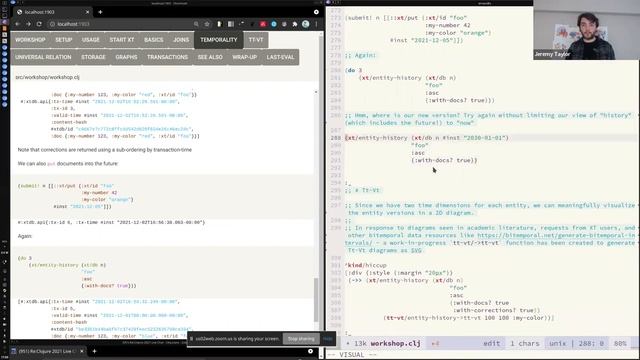Viewport: 640px width, 360px height.
Task: View site information icon beside URL
Action: point(52,24)
